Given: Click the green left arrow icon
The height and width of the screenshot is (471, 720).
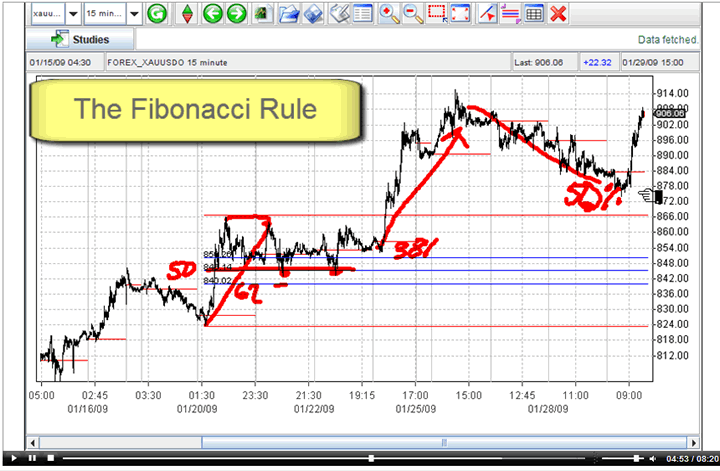Looking at the screenshot, I should (x=212, y=14).
